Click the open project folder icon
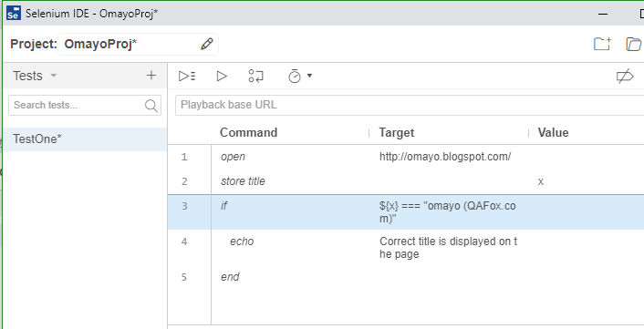 tap(634, 44)
